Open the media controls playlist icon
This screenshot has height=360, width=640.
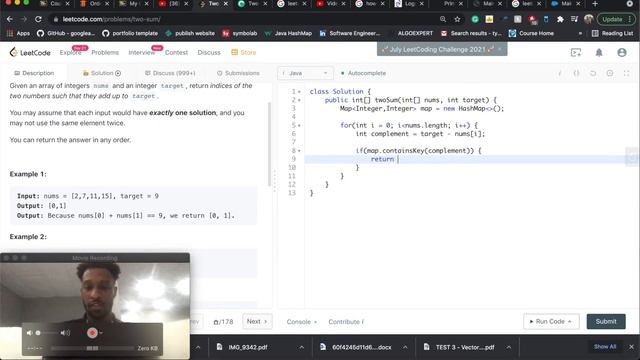(x=575, y=19)
